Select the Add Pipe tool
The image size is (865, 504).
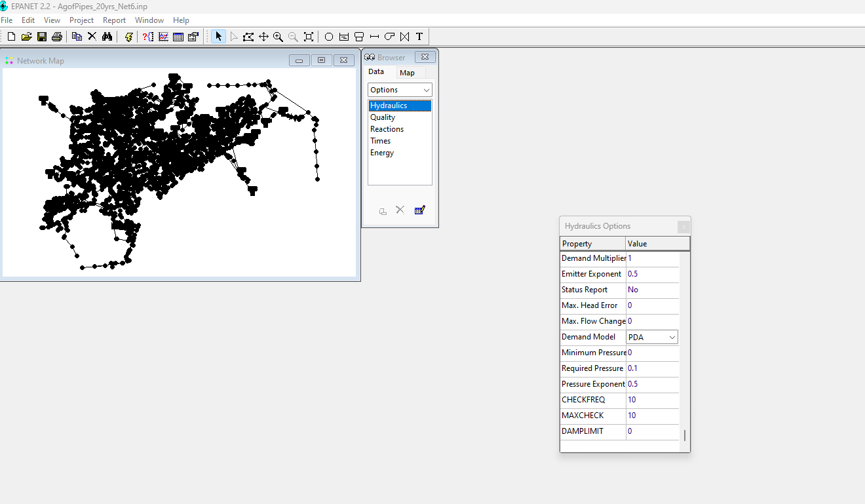[374, 37]
